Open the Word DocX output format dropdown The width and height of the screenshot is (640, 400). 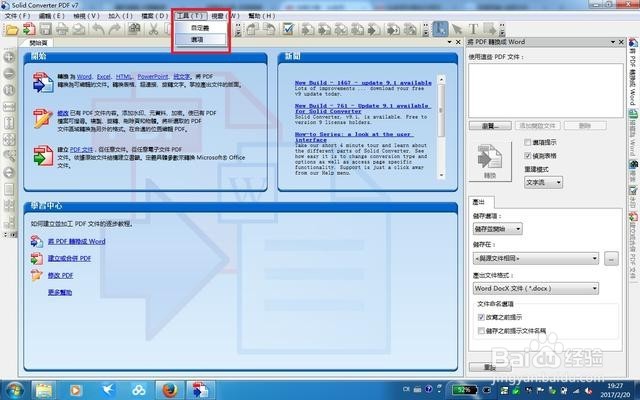[x=536, y=289]
